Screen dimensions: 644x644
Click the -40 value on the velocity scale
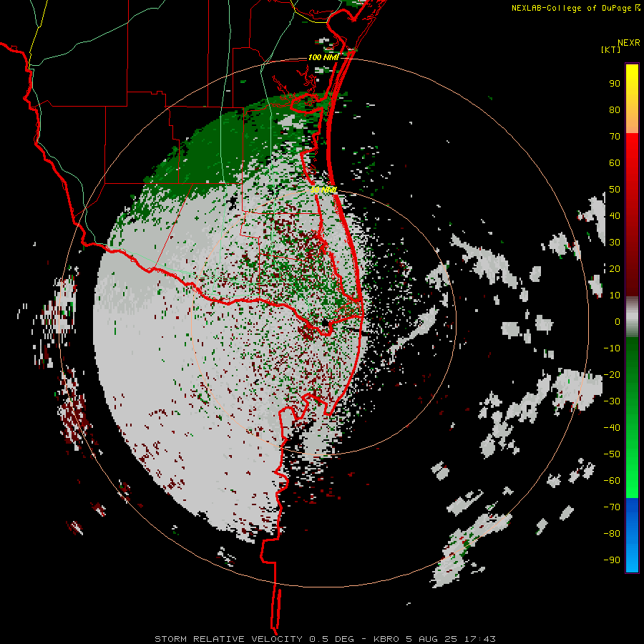pyautogui.click(x=612, y=428)
